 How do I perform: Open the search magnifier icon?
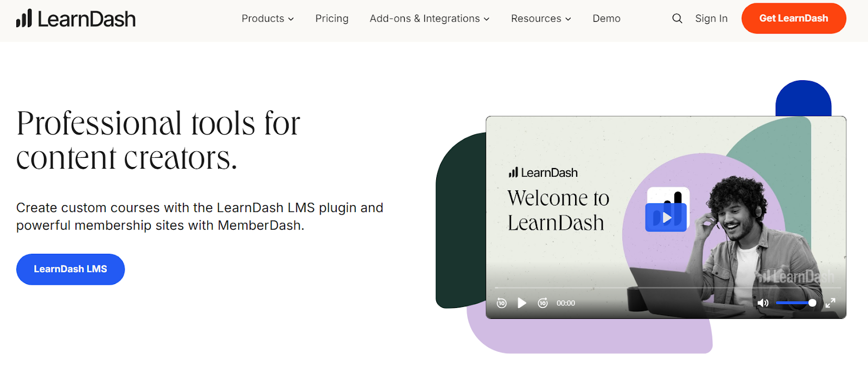click(x=677, y=18)
